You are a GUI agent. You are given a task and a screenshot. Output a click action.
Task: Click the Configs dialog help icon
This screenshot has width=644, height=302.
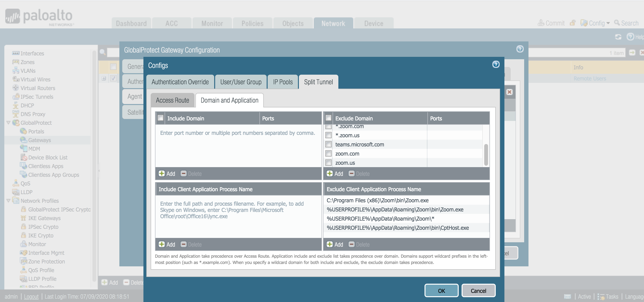click(496, 65)
